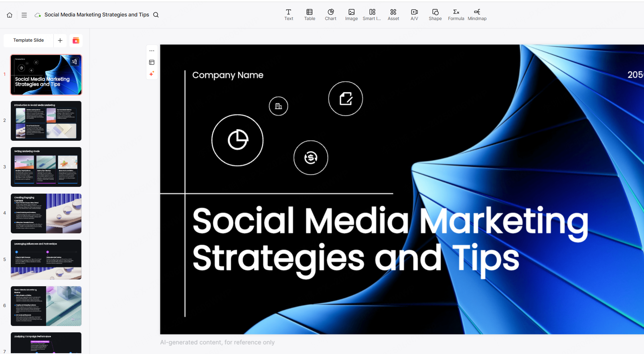Click the dollar exchange icon circle on slide

311,158
